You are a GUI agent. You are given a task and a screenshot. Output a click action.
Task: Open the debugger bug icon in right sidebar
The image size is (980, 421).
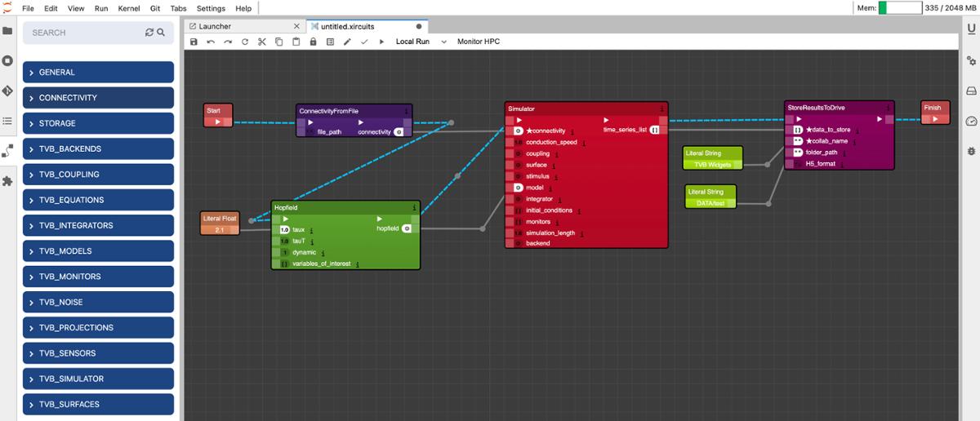pyautogui.click(x=971, y=151)
